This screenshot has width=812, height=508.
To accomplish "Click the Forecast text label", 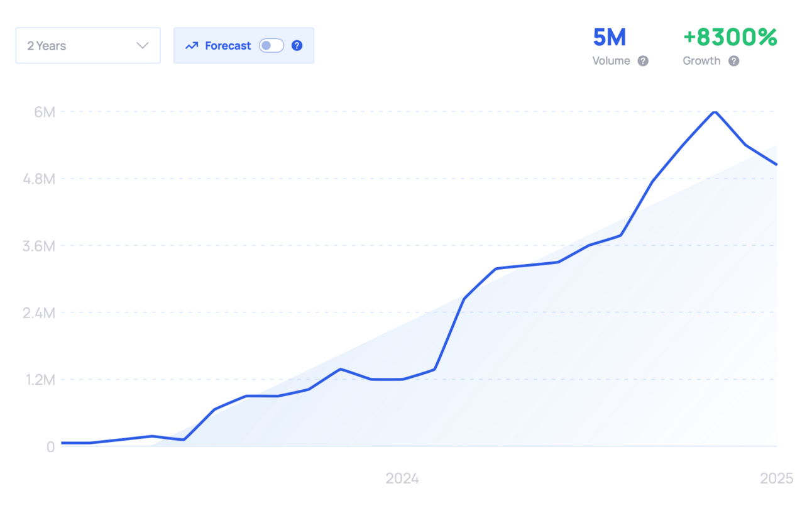I will [x=228, y=45].
